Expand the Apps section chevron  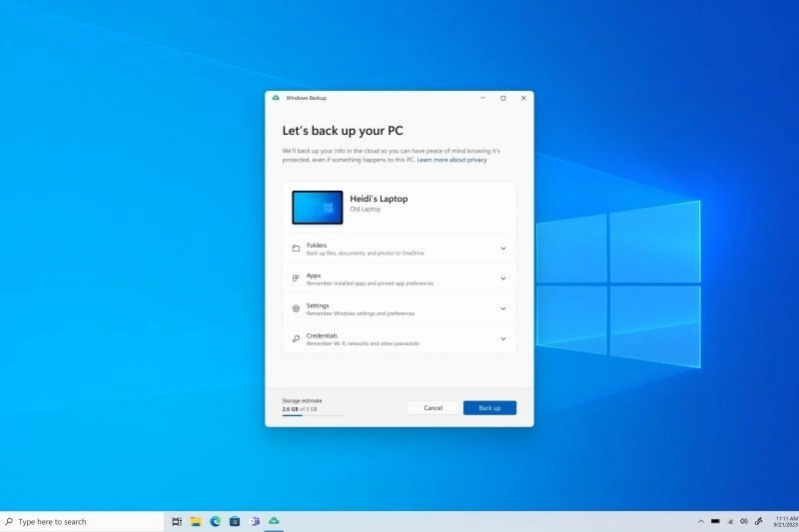[x=502, y=278]
